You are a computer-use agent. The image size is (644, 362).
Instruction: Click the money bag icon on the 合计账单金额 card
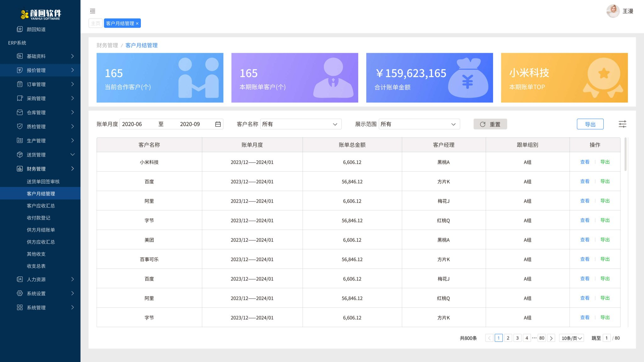tap(468, 78)
